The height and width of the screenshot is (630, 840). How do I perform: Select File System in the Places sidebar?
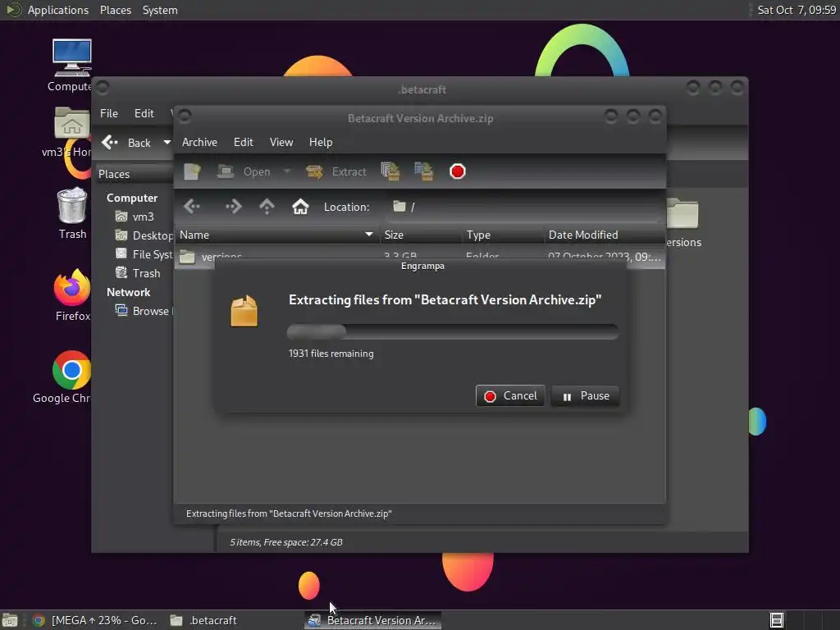click(144, 254)
